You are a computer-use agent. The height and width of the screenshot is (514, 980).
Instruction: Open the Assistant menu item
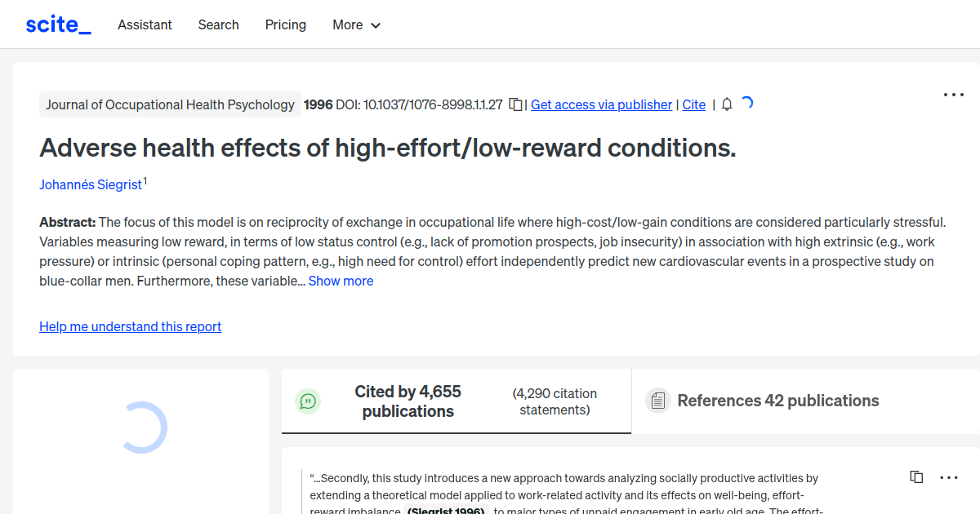tap(145, 24)
